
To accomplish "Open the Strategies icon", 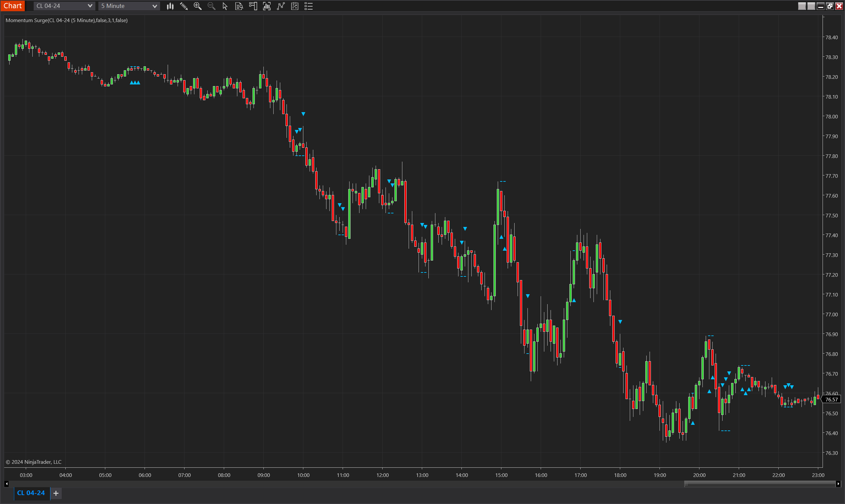I will click(x=294, y=6).
